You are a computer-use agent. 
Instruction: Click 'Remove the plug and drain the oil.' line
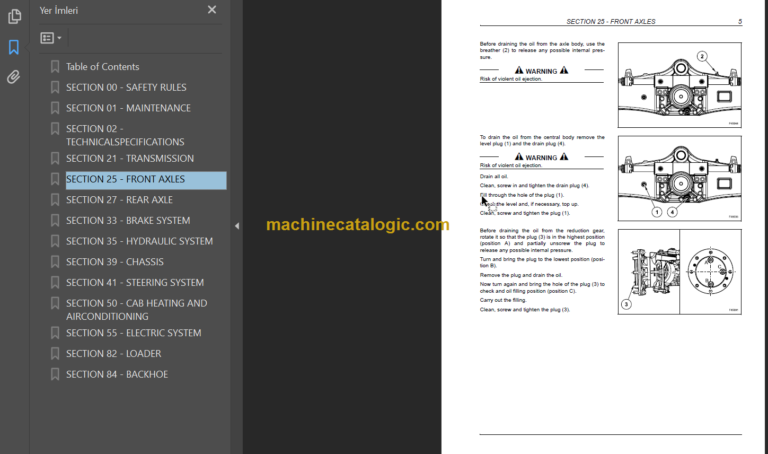tap(521, 275)
